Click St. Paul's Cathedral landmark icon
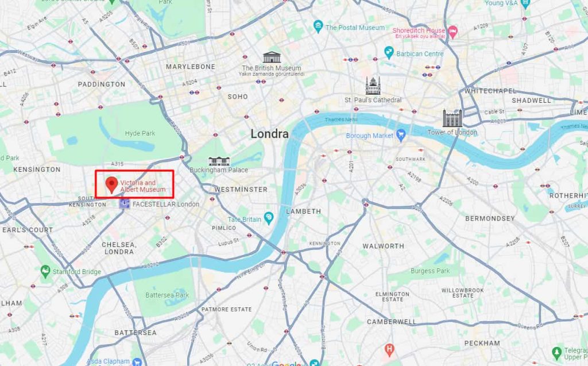This screenshot has width=588, height=366. (x=373, y=86)
